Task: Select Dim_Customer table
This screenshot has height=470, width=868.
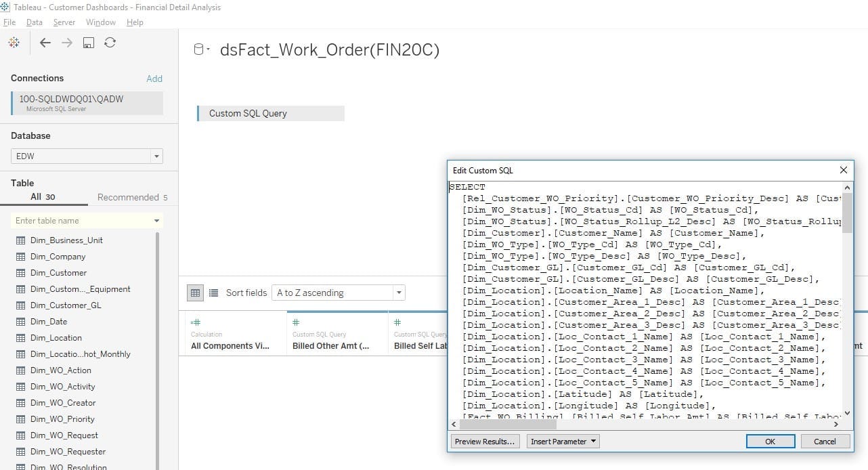Action: (58, 273)
